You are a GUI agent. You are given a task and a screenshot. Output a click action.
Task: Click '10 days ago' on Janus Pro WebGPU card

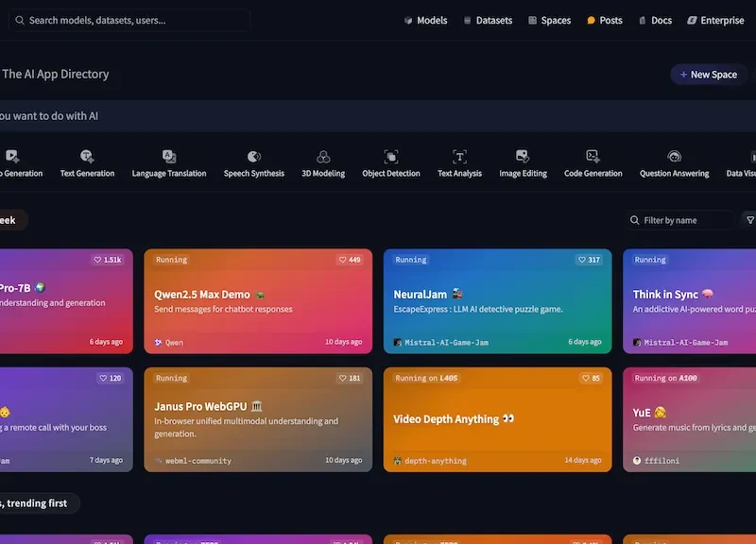pos(343,460)
